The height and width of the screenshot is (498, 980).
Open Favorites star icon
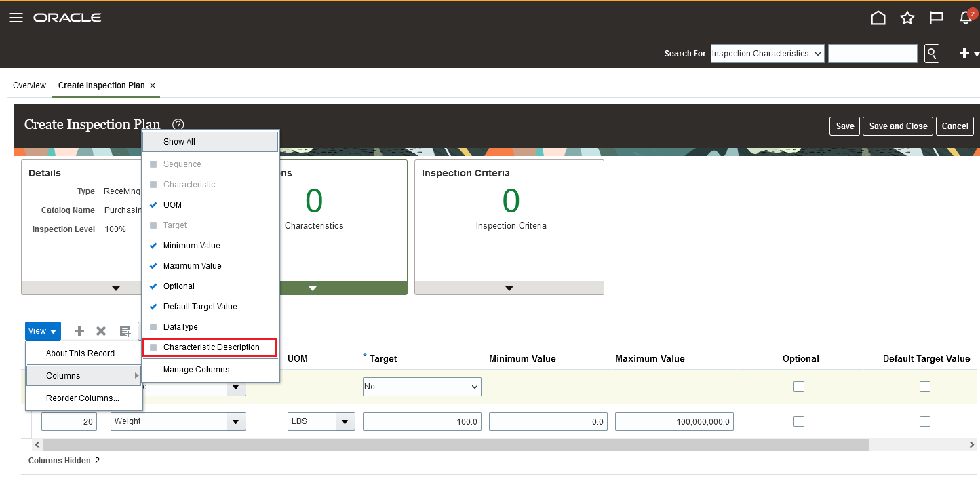(x=907, y=18)
